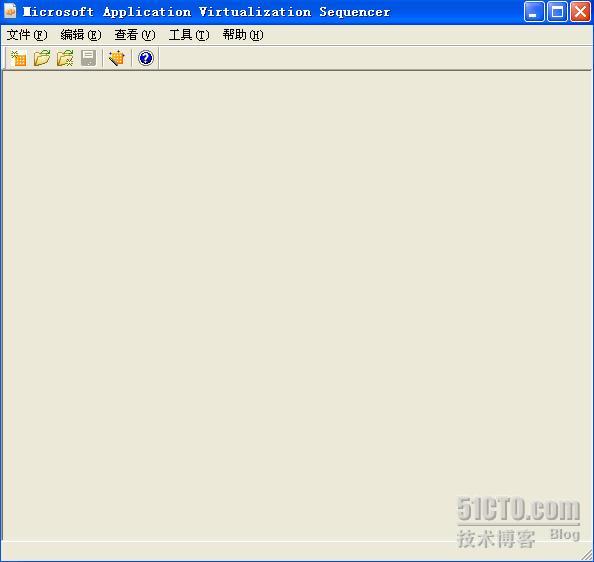This screenshot has height=562, width=594.
Task: Open a package with the folder icon
Action: tap(42, 58)
